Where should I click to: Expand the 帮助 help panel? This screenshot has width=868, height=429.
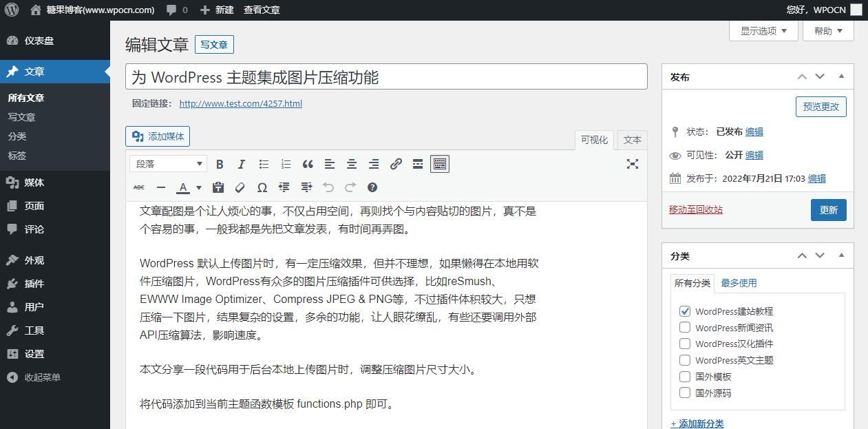pos(828,31)
